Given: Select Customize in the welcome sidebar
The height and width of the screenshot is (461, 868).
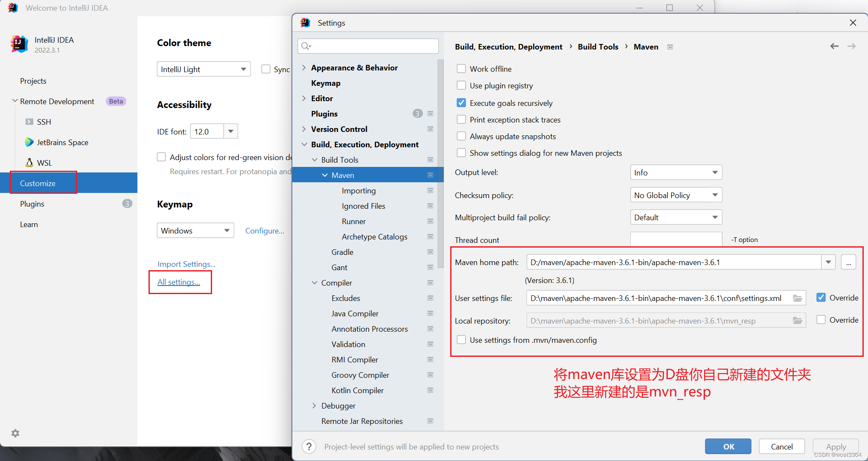Looking at the screenshot, I should pos(38,183).
